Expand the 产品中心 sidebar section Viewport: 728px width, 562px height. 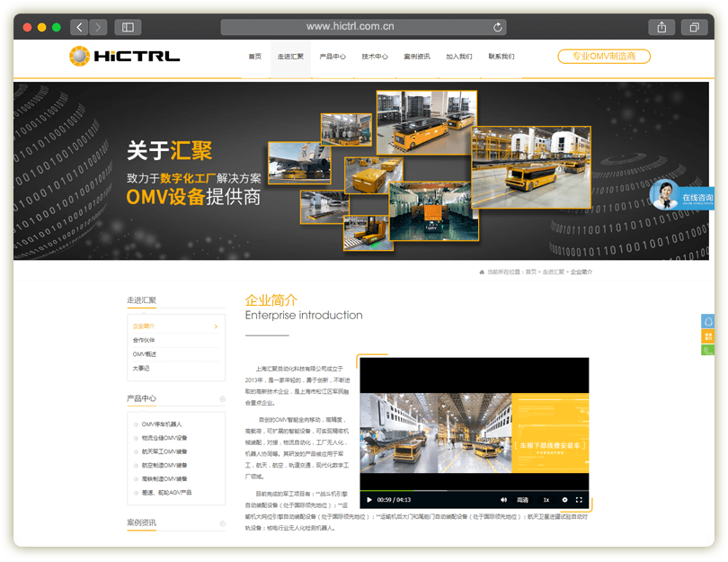(222, 398)
